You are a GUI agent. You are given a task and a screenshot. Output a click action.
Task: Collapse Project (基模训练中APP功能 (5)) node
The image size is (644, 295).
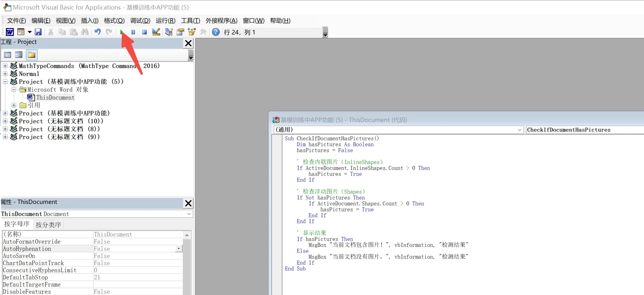5,82
